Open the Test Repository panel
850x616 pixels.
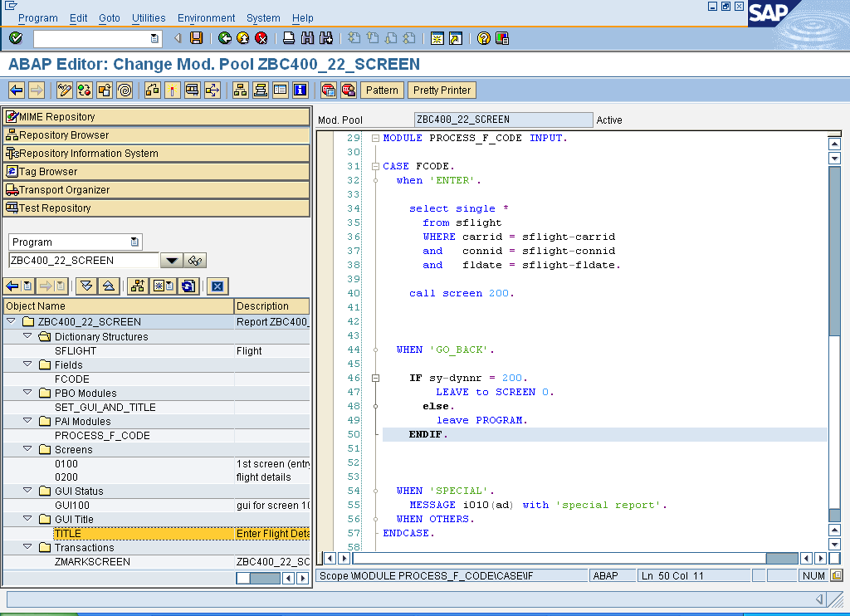(x=156, y=208)
